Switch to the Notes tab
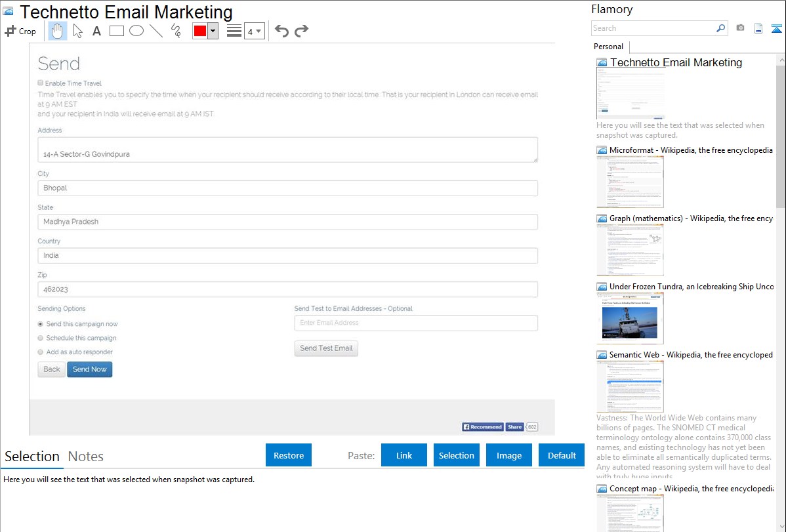The height and width of the screenshot is (532, 786). (x=86, y=457)
